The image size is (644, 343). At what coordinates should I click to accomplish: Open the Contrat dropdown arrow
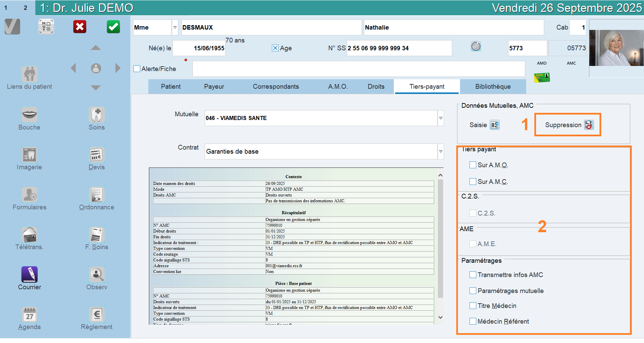(441, 152)
